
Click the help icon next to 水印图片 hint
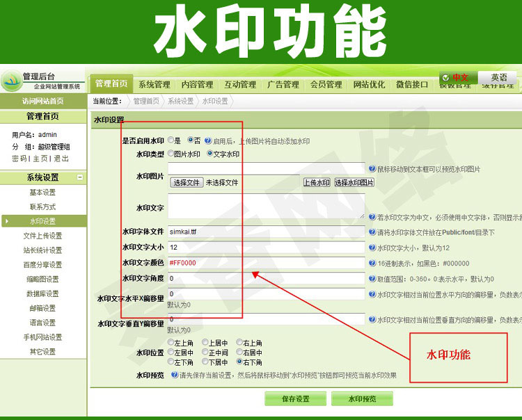[372, 169]
